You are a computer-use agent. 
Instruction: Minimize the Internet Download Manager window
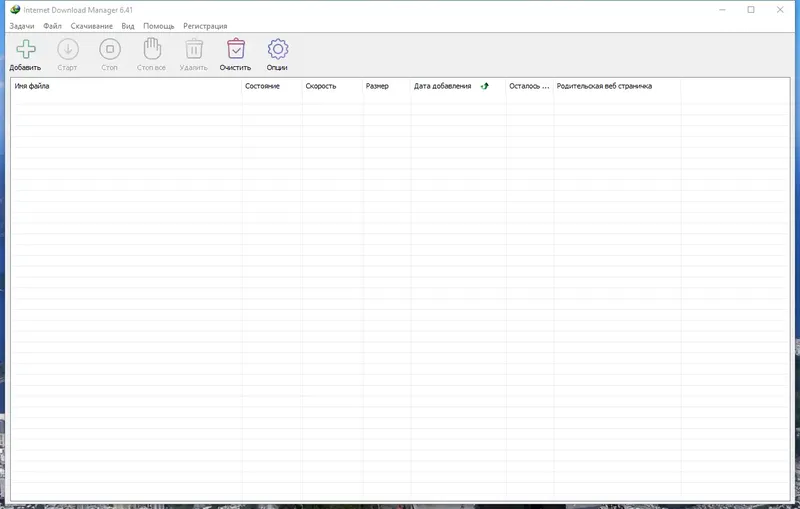722,10
